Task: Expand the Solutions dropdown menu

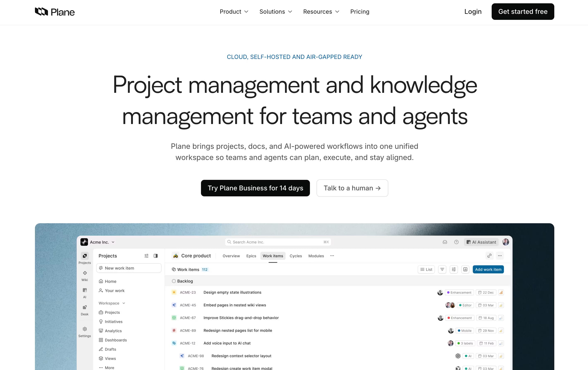Action: pos(275,12)
